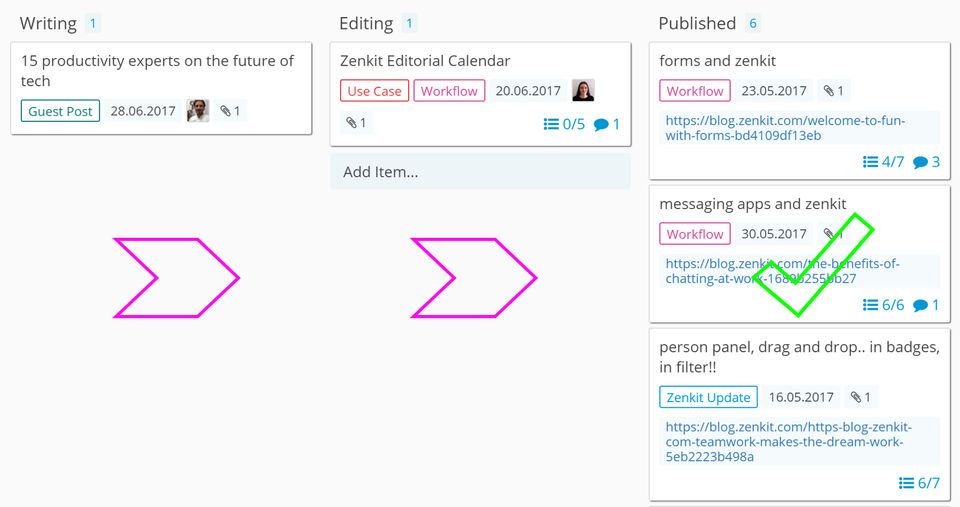
Task: Click attachment paperclip on forms and zenkit card
Action: 833,91
